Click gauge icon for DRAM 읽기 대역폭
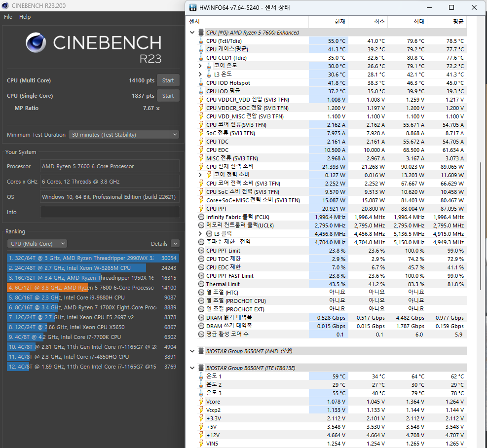 [x=201, y=318]
